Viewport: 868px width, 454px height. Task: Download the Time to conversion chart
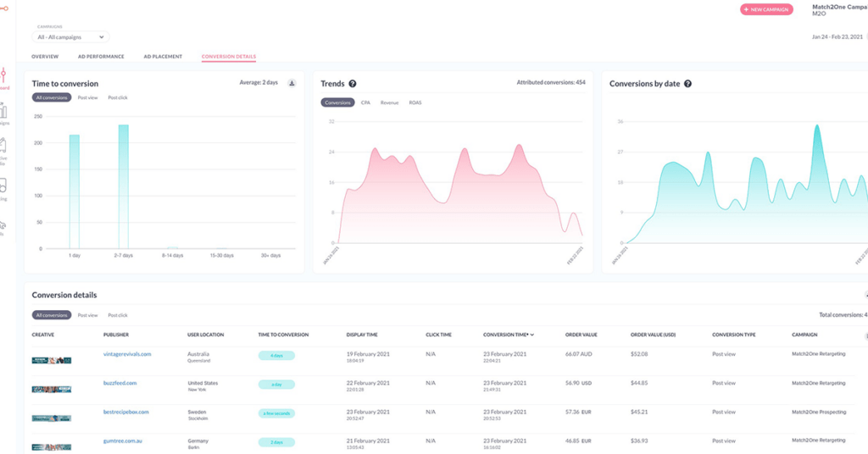pyautogui.click(x=292, y=83)
